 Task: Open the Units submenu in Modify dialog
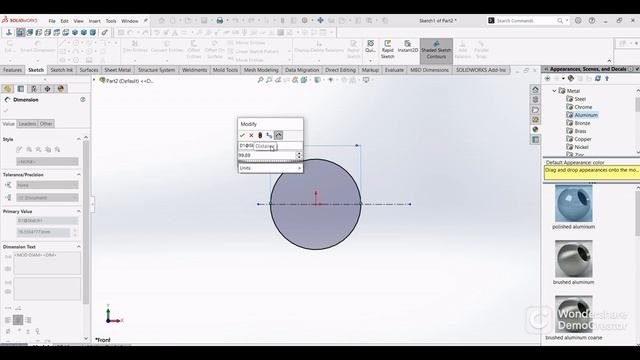tap(270, 168)
